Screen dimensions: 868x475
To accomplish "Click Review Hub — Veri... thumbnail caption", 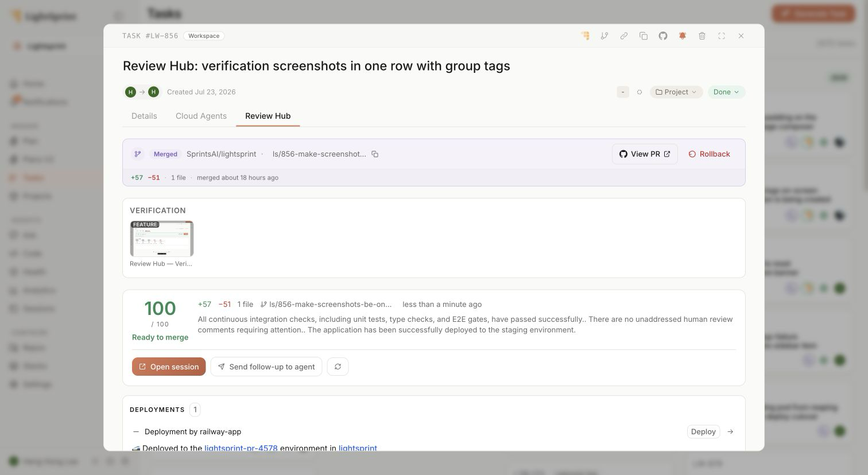I will (x=161, y=264).
